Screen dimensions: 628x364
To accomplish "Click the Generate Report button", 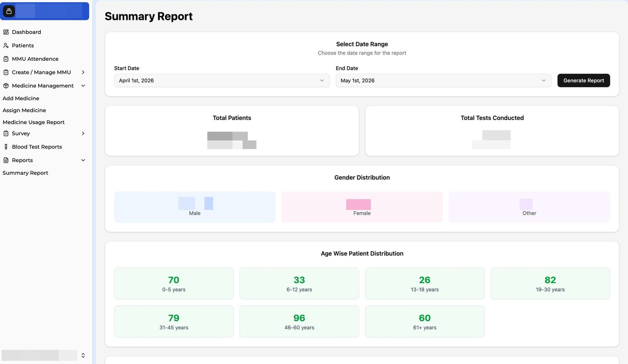I will pyautogui.click(x=584, y=80).
